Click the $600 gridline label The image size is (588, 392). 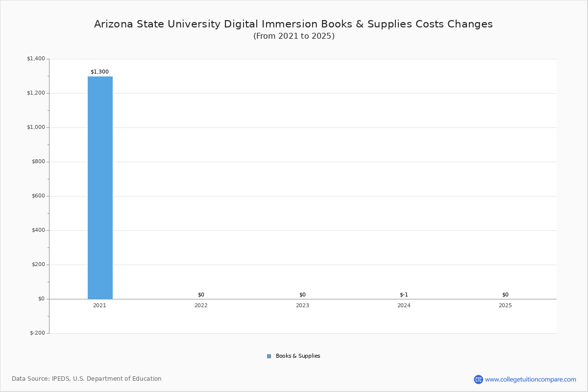point(38,195)
